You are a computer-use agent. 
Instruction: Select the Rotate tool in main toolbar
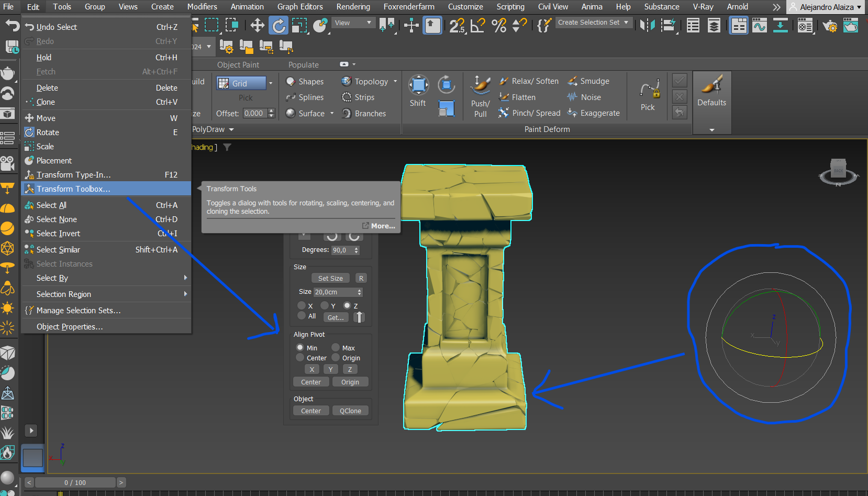point(279,25)
